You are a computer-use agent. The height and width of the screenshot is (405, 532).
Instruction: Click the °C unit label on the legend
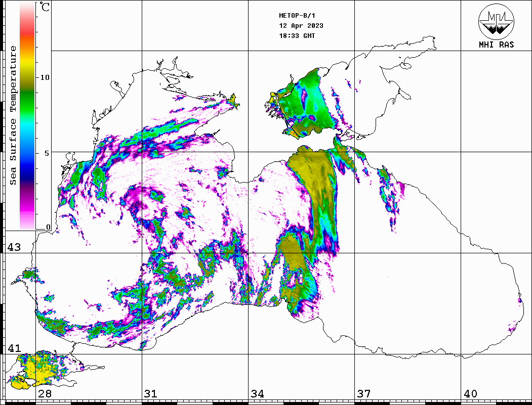click(x=45, y=7)
